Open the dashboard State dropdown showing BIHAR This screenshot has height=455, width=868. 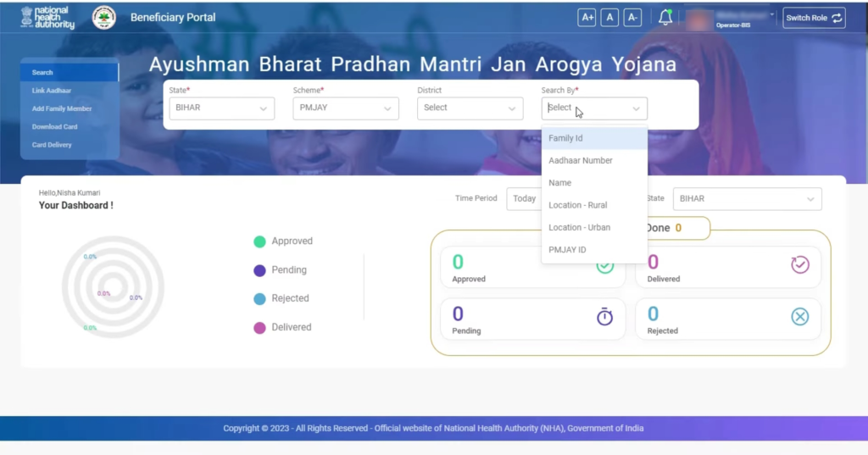tap(748, 199)
